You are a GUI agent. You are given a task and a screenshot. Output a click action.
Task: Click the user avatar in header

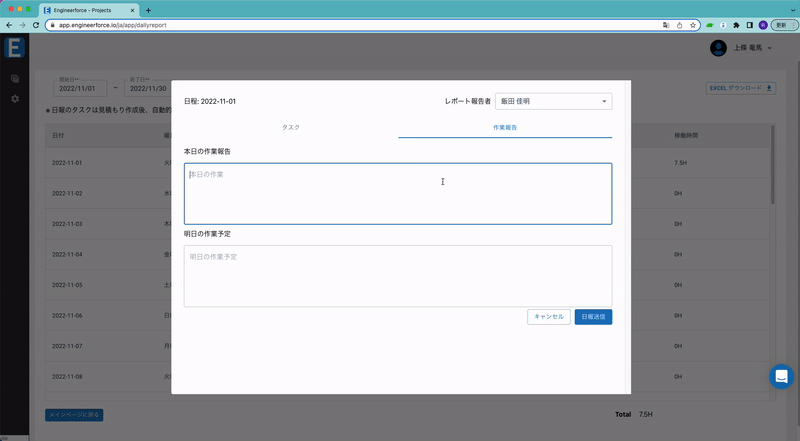[718, 48]
